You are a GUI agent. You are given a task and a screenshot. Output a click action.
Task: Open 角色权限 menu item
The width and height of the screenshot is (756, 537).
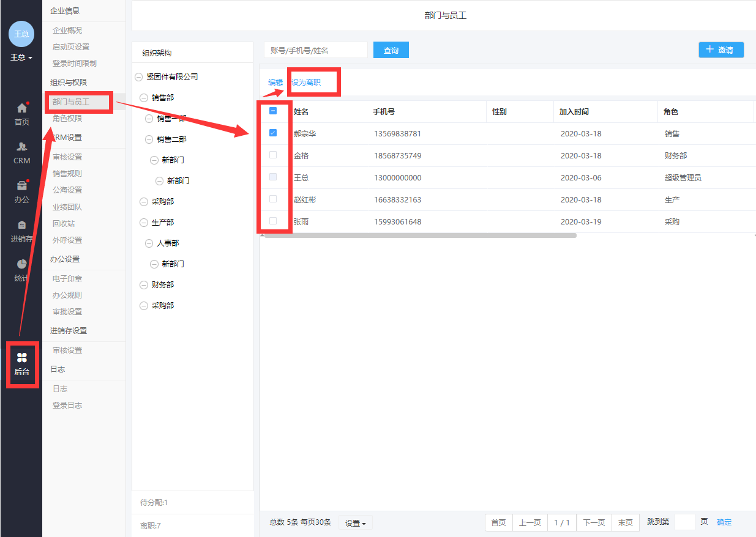(x=67, y=118)
